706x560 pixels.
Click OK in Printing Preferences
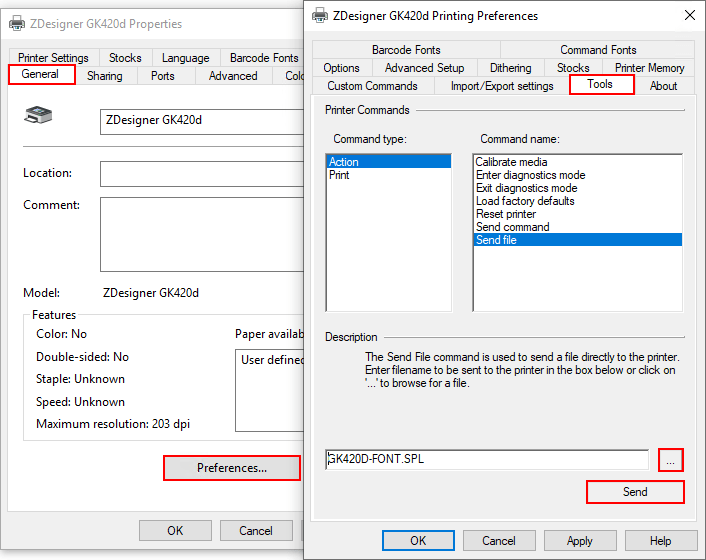[x=418, y=540]
